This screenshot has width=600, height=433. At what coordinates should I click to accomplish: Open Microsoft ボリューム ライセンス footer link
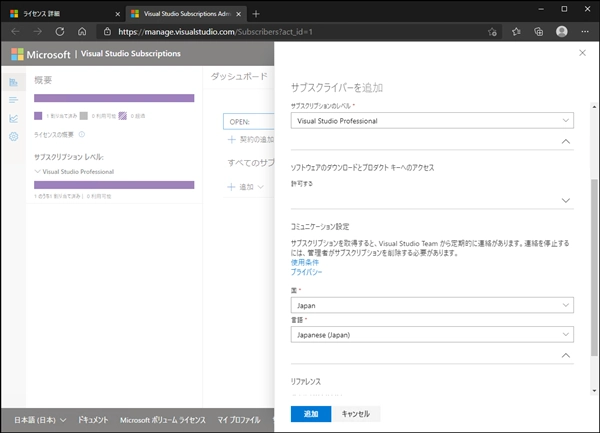coord(163,420)
